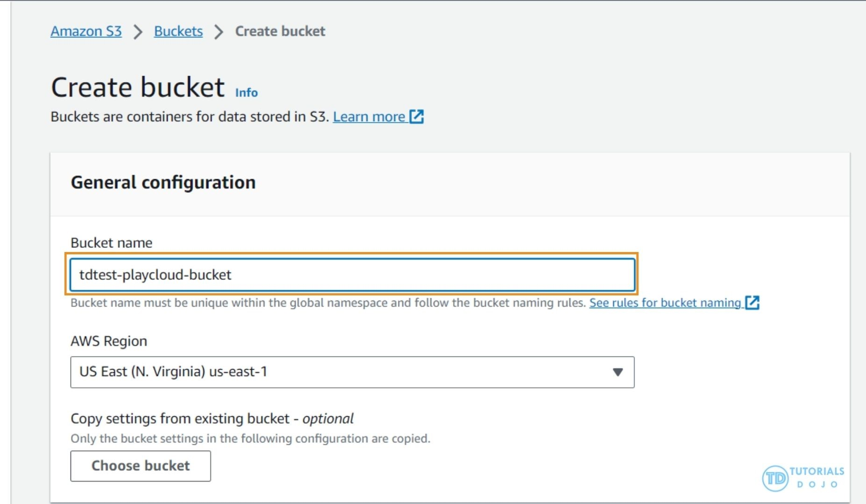
Task: Select the Create bucket breadcrumb text
Action: pyautogui.click(x=280, y=31)
